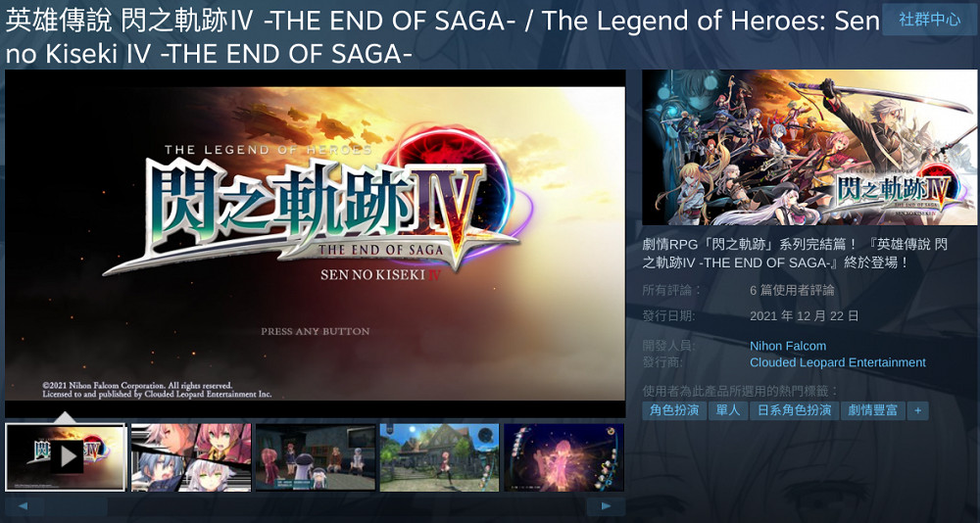Click the game title heading text
Viewport: 980px width, 523px height.
[443, 38]
